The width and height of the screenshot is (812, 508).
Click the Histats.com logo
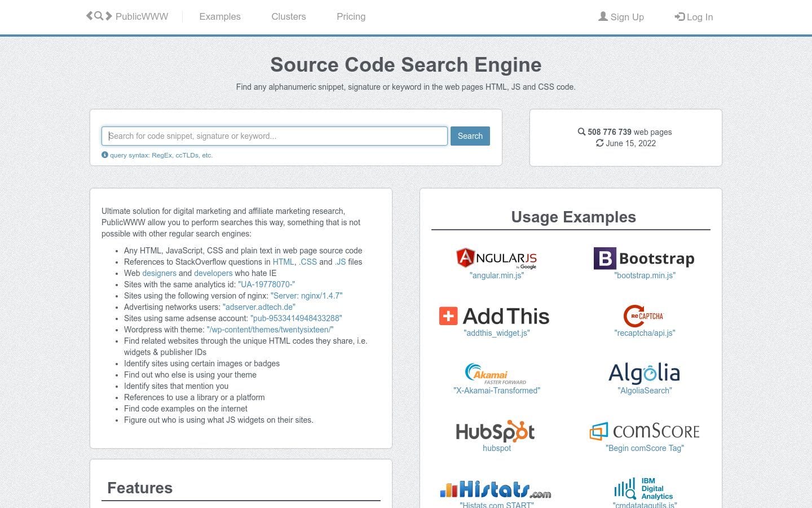[x=496, y=489]
